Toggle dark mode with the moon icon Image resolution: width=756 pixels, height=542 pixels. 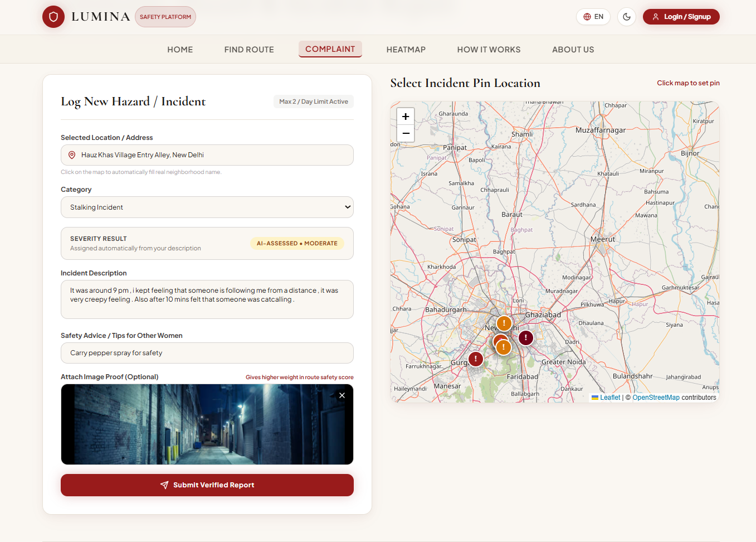627,17
